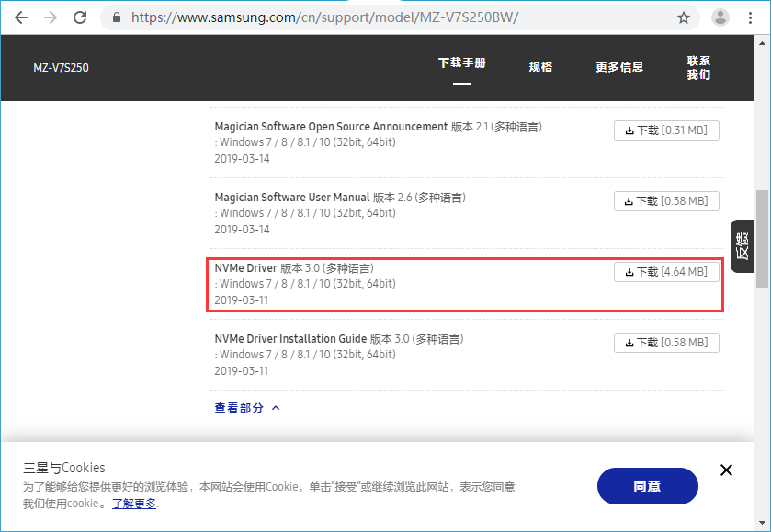771x532 pixels.
Task: Open the 更多信息 tab
Action: coord(619,67)
